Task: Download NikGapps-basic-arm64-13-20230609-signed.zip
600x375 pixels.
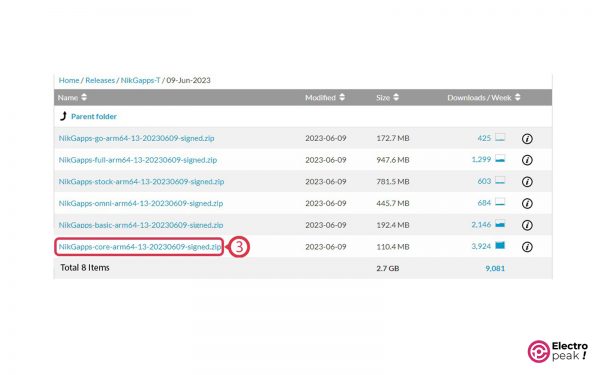Action: pyautogui.click(x=141, y=225)
